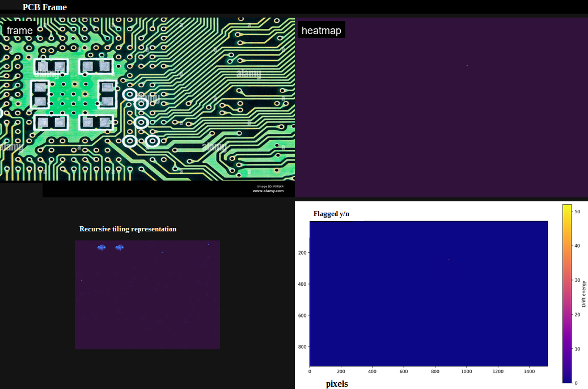Click the right blue blob in tiling image
588x389 pixels.
coord(120,247)
